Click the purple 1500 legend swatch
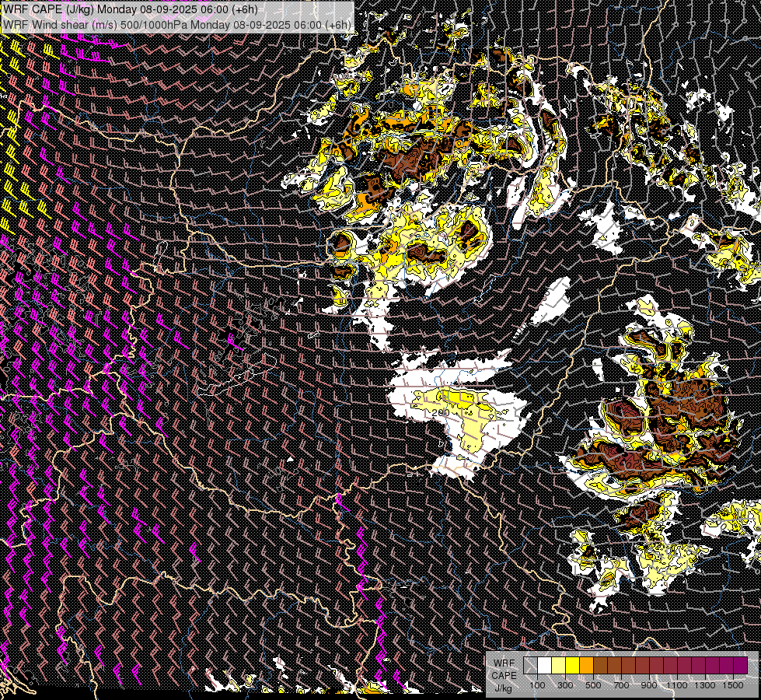761x700 pixels. 741,666
